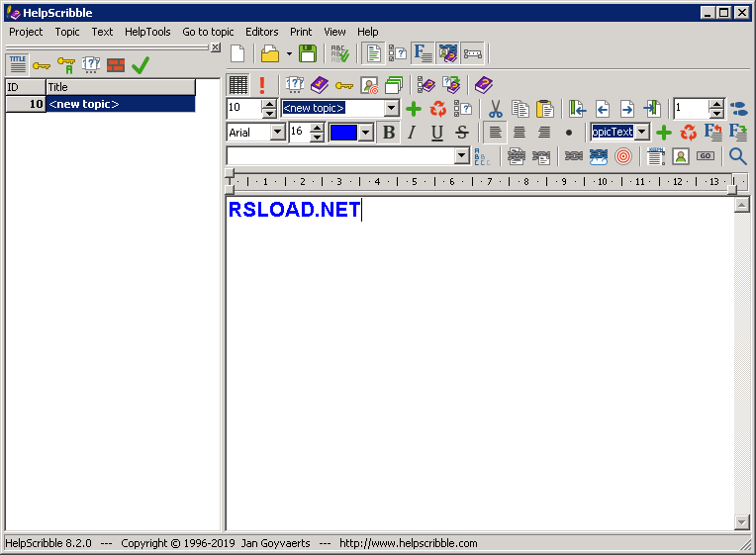Open the Arial font name dropdown
This screenshot has height=555, width=756.
click(x=278, y=132)
